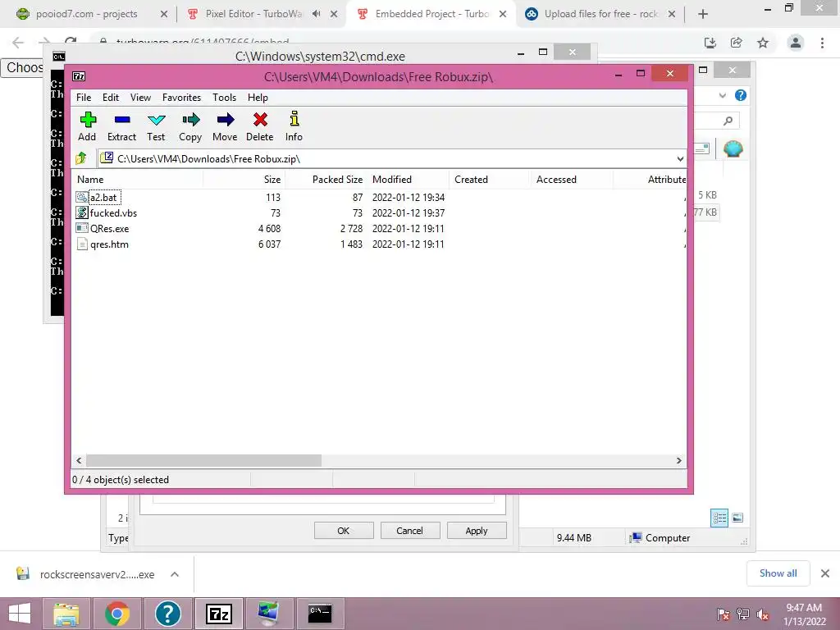This screenshot has width=840, height=630.
Task: Sort by the Size column header
Action: click(x=244, y=180)
